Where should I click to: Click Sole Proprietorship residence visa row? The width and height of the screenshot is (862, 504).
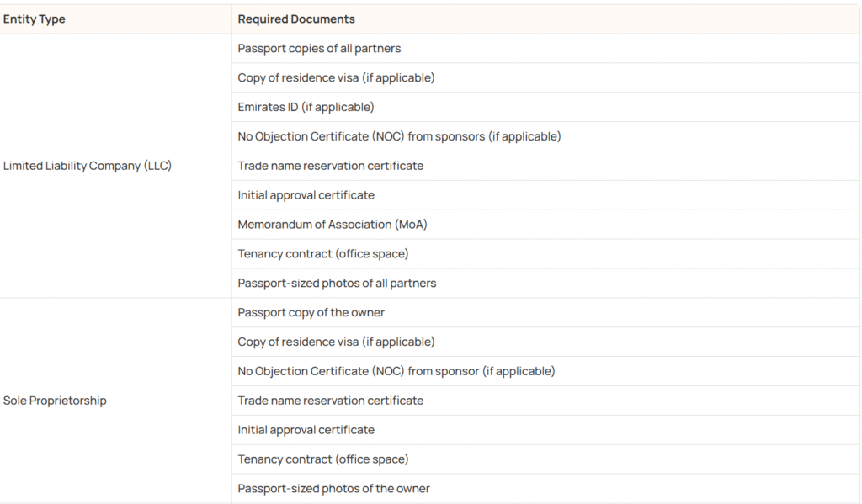point(545,342)
